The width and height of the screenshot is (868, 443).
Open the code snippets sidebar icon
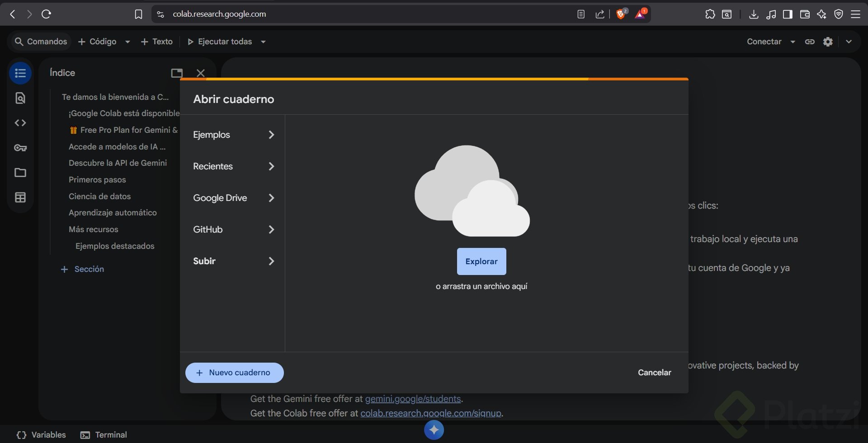point(20,123)
